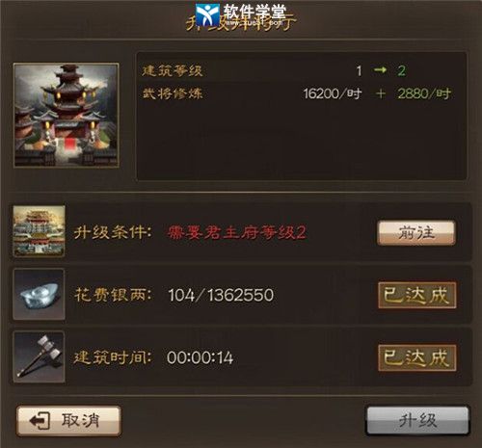Click 已达成 badge for build time
Screen dimensions: 482x448
tap(417, 358)
